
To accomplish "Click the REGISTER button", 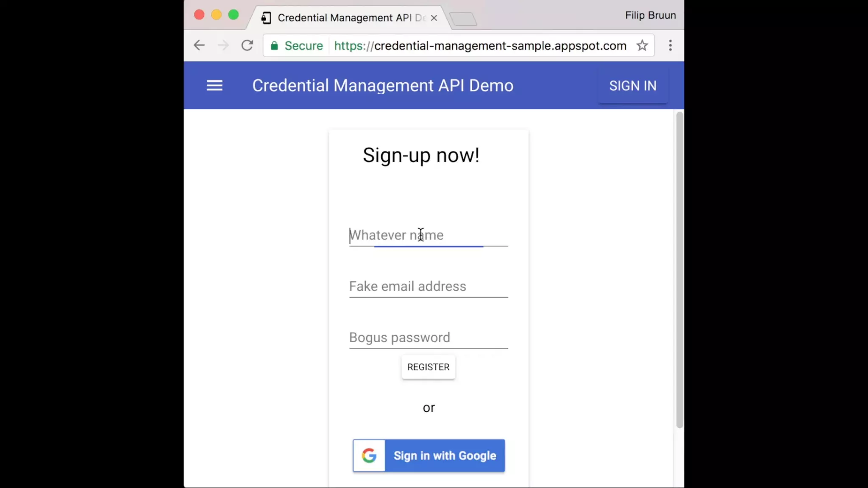I will [428, 367].
